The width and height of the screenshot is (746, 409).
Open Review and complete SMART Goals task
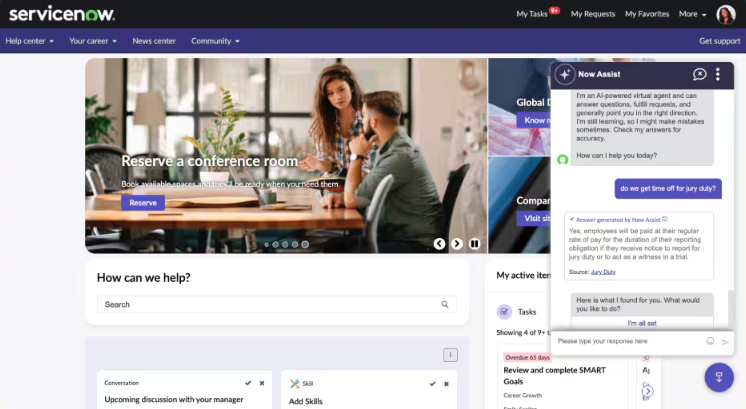click(x=555, y=376)
